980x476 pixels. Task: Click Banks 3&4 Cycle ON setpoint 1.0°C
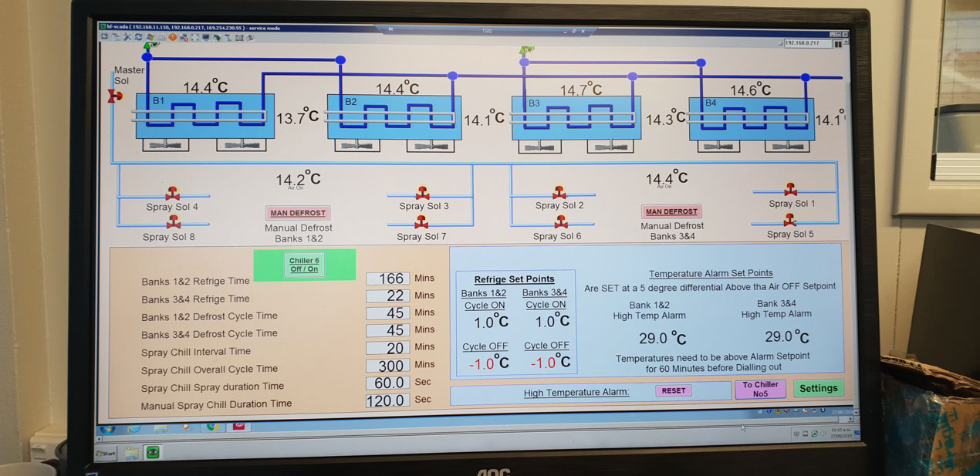[x=552, y=321]
